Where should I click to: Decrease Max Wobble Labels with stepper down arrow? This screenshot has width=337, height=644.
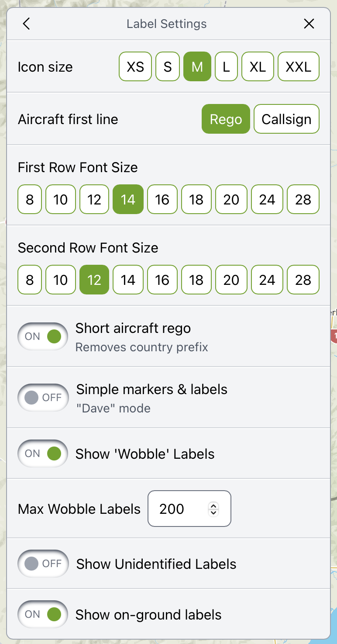213,513
